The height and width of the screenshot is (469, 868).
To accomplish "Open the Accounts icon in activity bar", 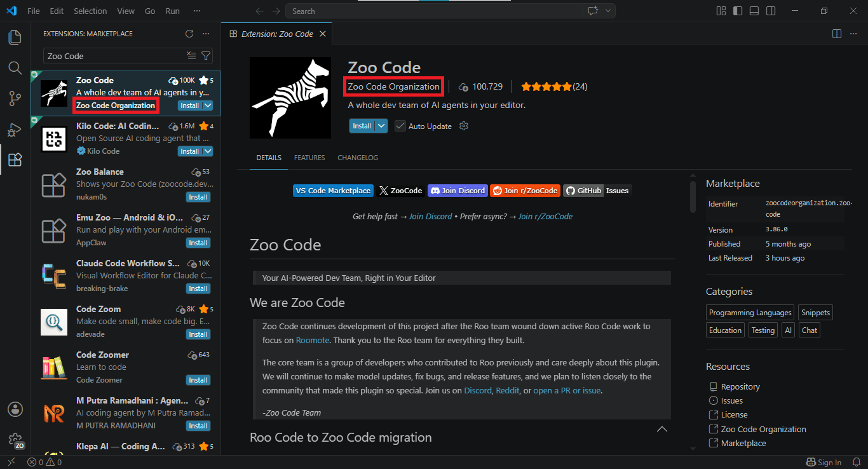I will [x=15, y=409].
